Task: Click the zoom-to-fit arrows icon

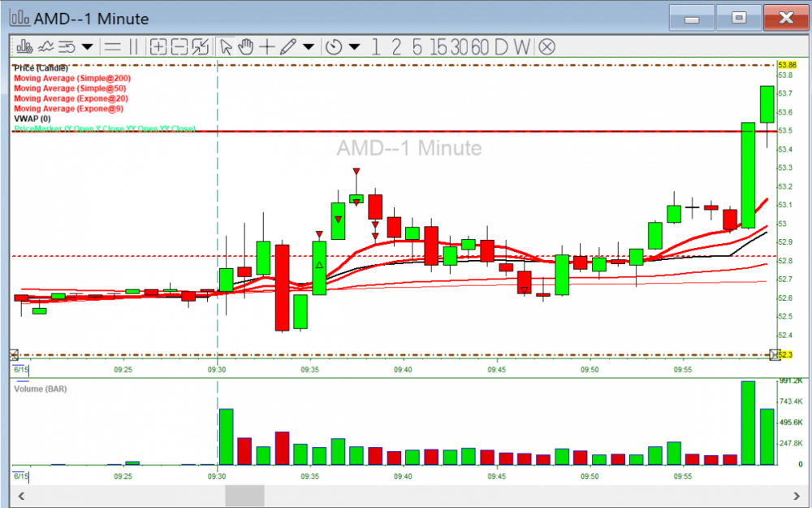Action: (201, 46)
